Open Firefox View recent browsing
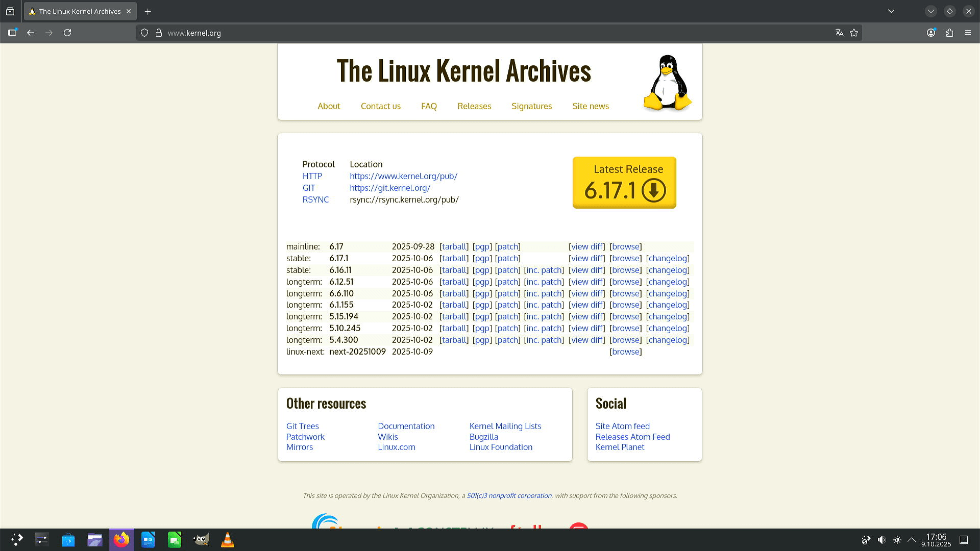This screenshot has width=980, height=551. click(10, 11)
